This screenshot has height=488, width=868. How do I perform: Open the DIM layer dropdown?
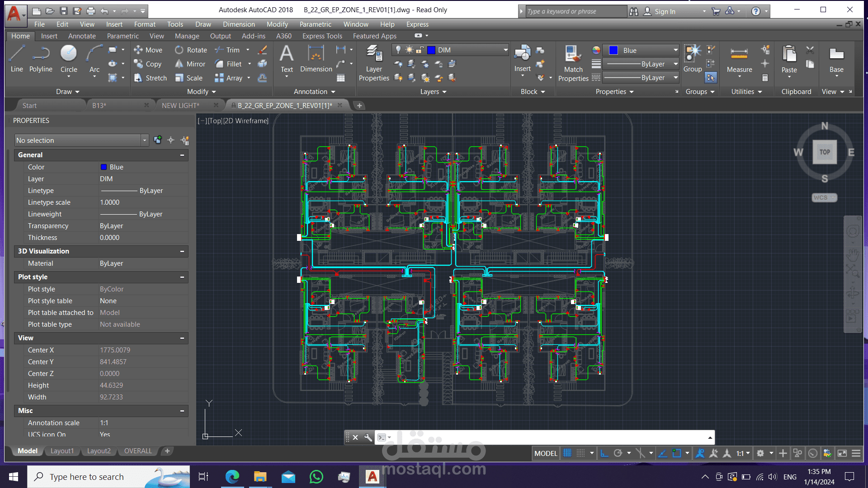pyautogui.click(x=505, y=50)
